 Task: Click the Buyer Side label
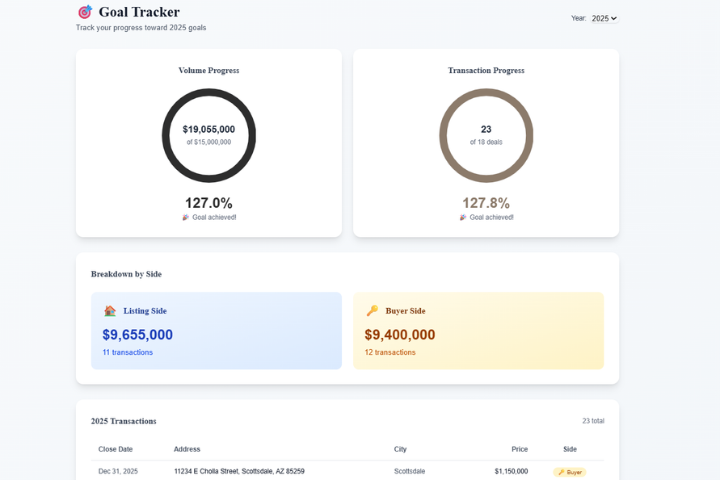coord(405,311)
